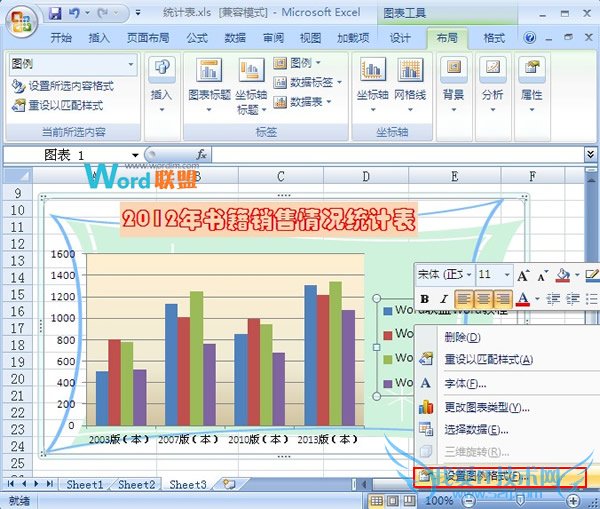This screenshot has width=600, height=509.
Task: Undo last action in quick access toolbar
Action: (x=74, y=13)
